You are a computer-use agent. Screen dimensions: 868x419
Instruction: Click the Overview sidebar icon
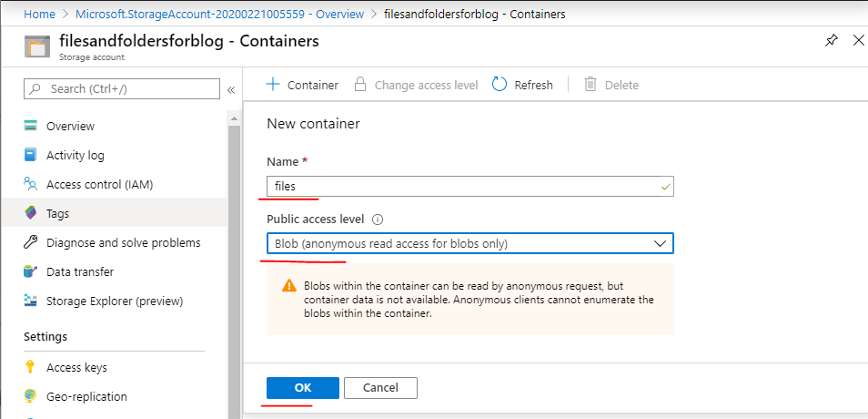31,126
